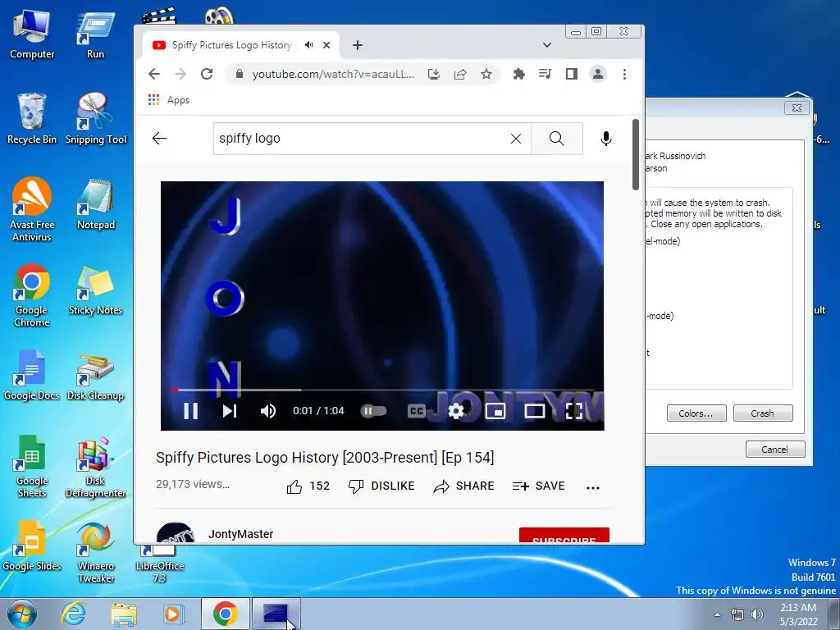This screenshot has width=840, height=630.
Task: Click the DISLIKE button
Action: pyautogui.click(x=381, y=486)
